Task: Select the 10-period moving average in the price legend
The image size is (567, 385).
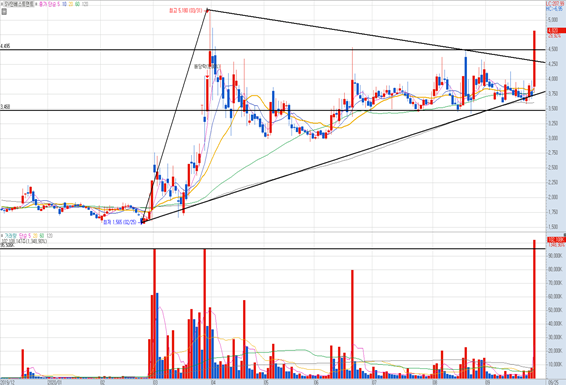Action: [64, 4]
